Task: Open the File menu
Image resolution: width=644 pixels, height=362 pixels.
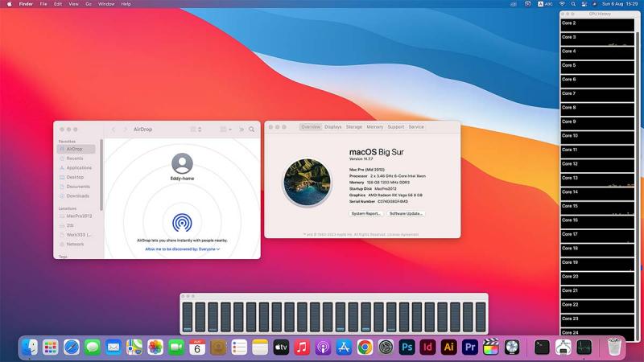Action: 43,4
